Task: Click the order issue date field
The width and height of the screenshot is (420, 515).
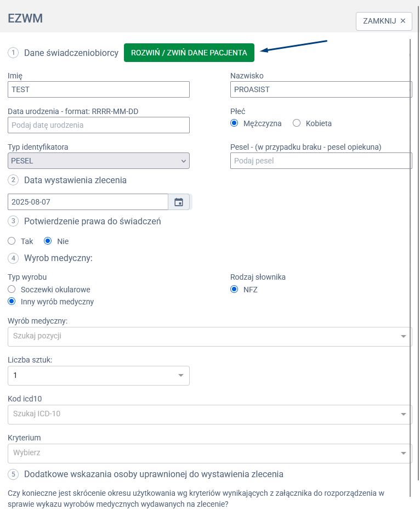Action: coord(88,202)
